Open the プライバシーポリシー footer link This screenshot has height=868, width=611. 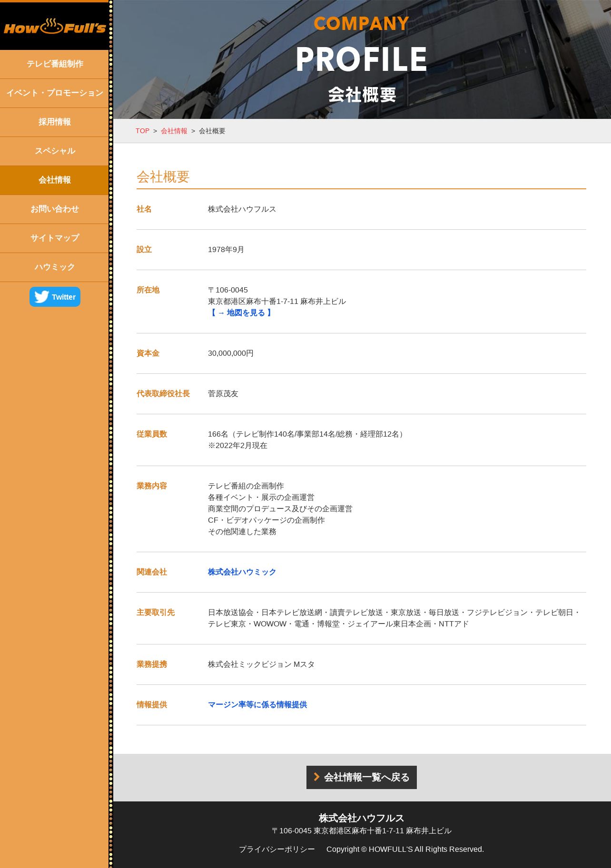[x=277, y=849]
